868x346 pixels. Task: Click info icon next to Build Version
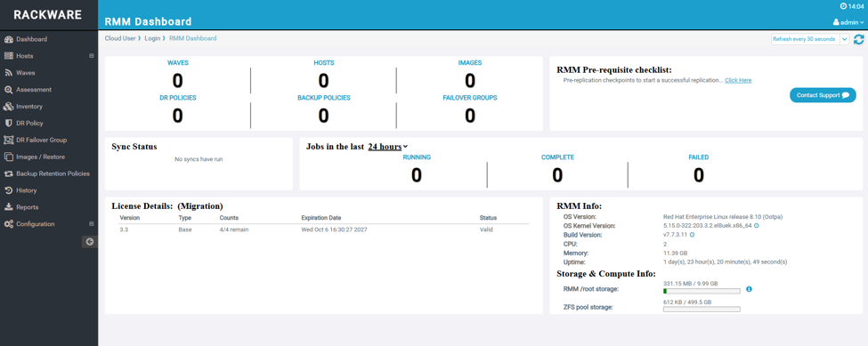[692, 235]
